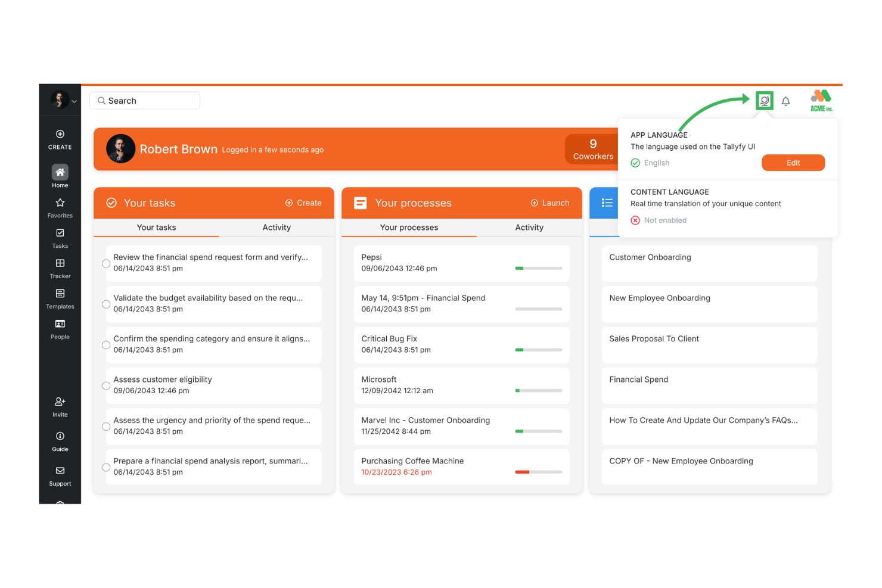Click the 'Not enabled' content language status
Viewport: 882px width, 588px height.
tap(665, 220)
